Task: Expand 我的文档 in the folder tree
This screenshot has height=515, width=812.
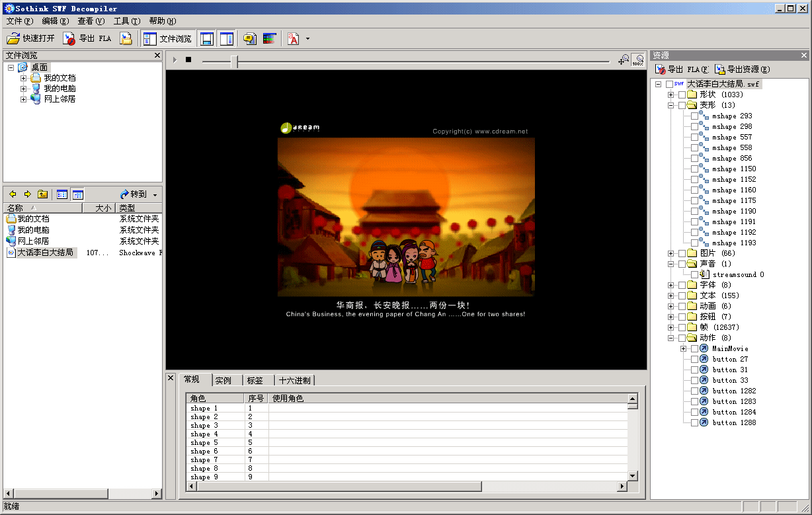Action: (x=23, y=78)
